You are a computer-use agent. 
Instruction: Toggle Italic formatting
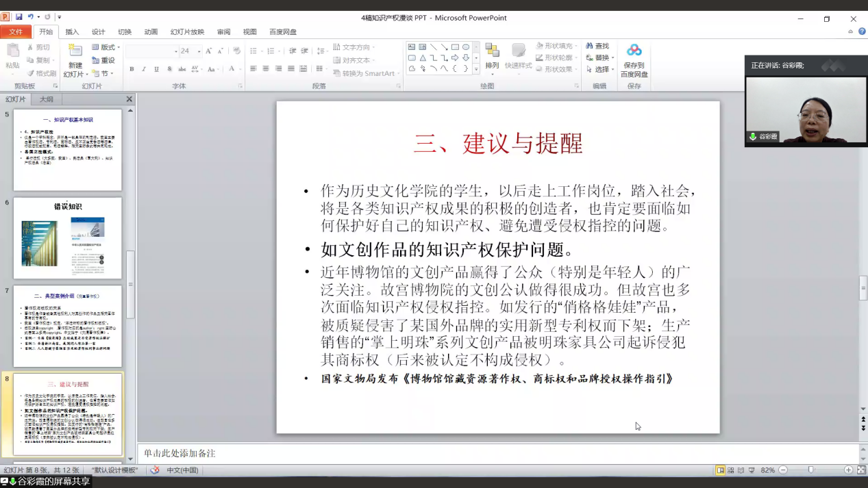pos(144,69)
